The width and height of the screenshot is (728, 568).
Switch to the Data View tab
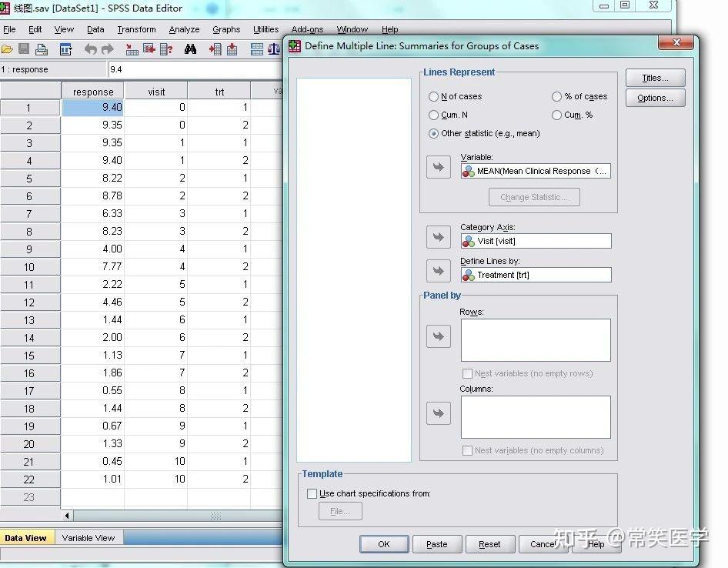pyautogui.click(x=26, y=538)
